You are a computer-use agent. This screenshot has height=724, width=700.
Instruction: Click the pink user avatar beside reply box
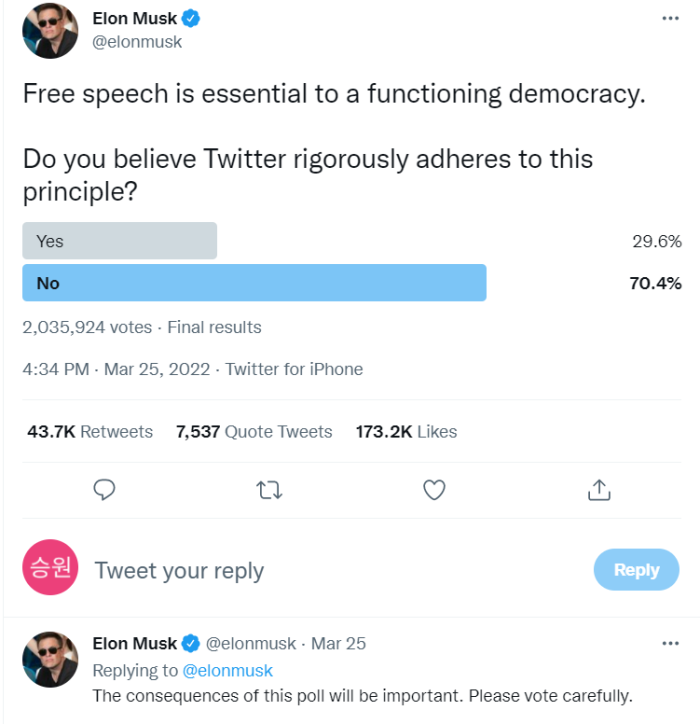pyautogui.click(x=50, y=567)
